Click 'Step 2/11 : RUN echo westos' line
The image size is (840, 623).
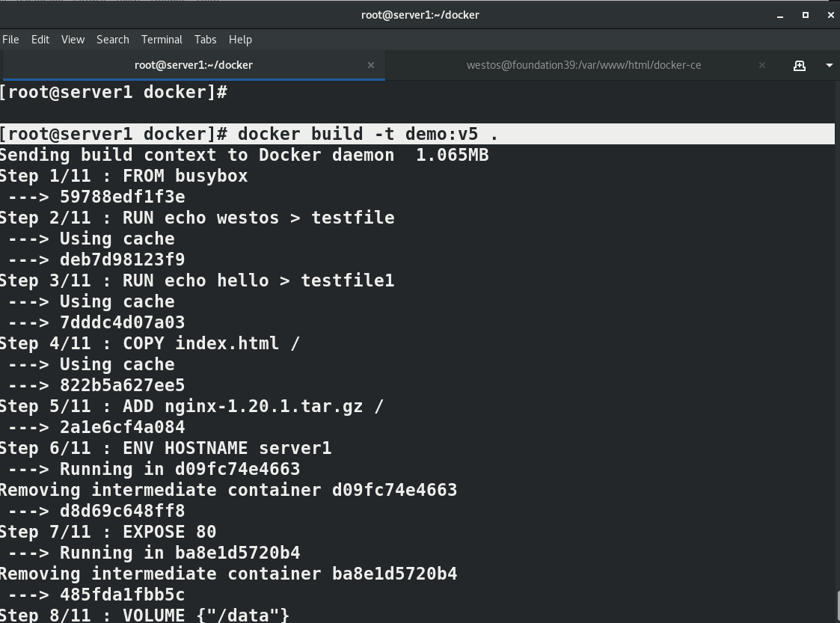click(197, 218)
